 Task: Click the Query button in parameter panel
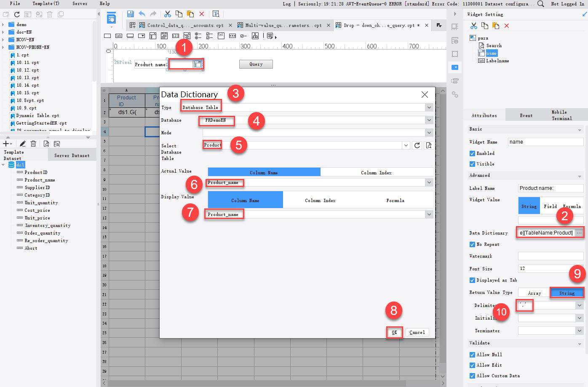pos(256,64)
